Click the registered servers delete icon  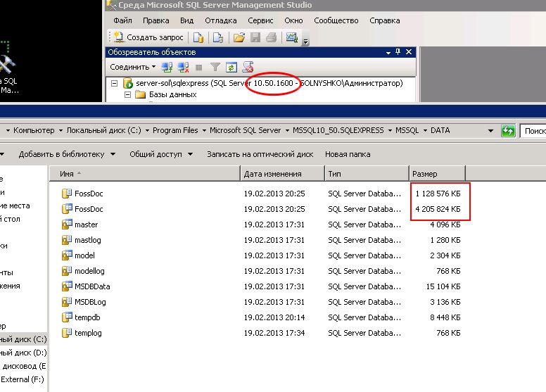tap(248, 67)
